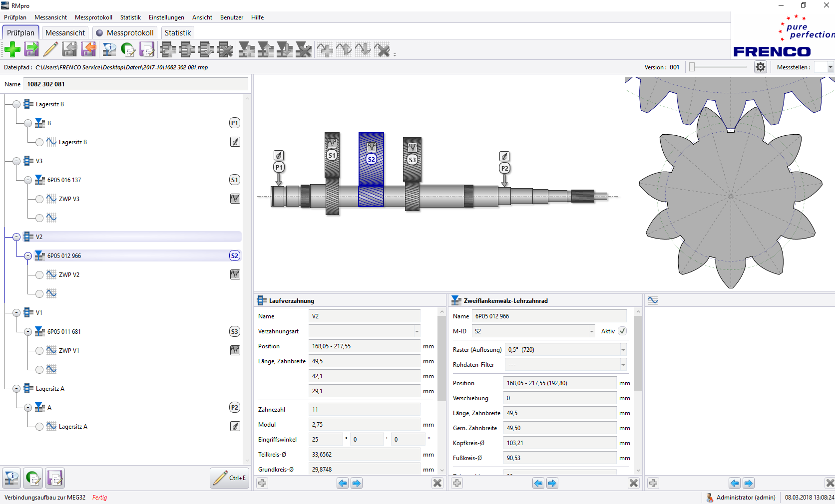Click next arrow under Laufverzahnung panel
The height and width of the screenshot is (504, 835).
pos(357,483)
